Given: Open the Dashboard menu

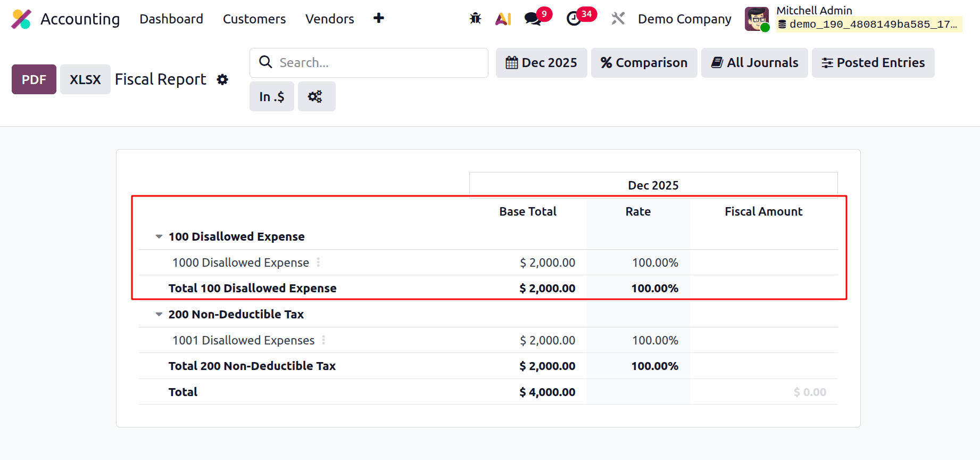Looking at the screenshot, I should [171, 19].
